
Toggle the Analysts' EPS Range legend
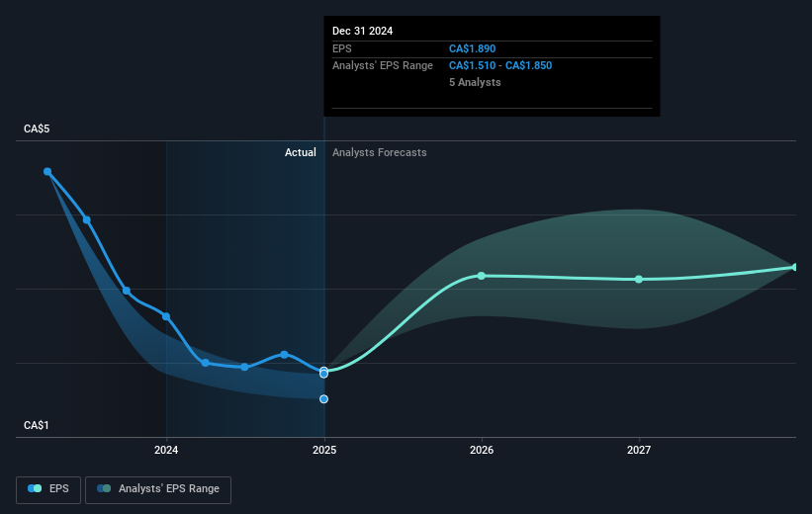click(158, 489)
